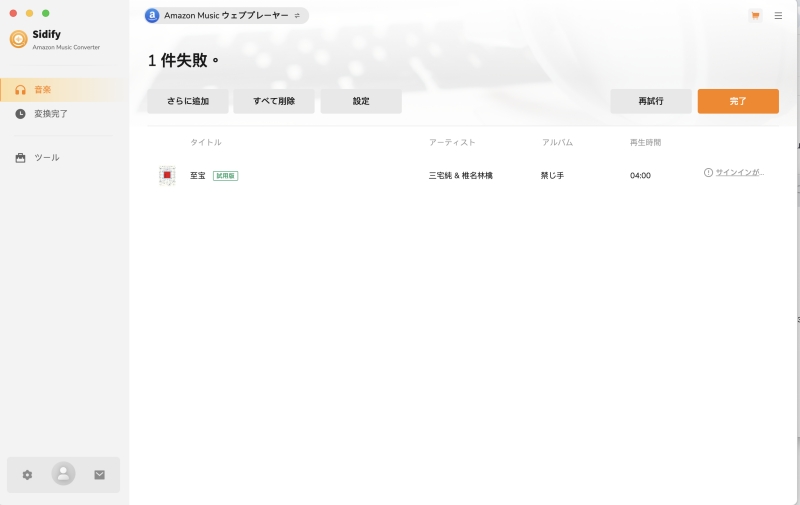Open the 変換完了 sidebar tab
800x505 pixels.
(x=64, y=114)
